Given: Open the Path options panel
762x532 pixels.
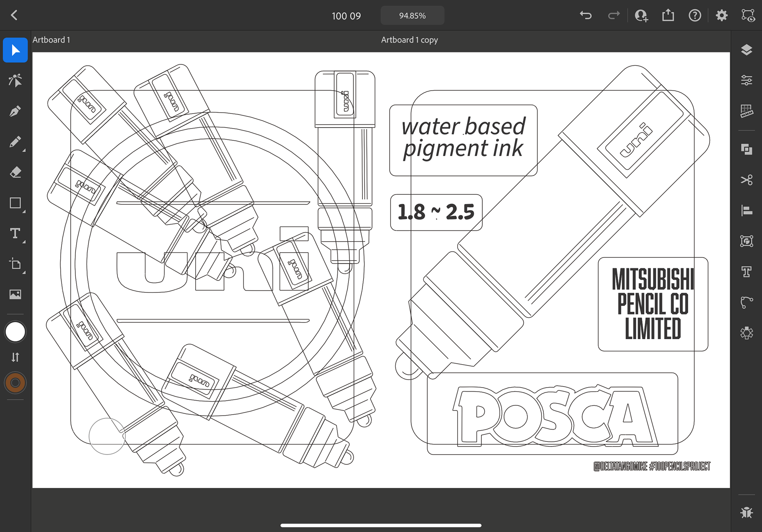Looking at the screenshot, I should click(747, 302).
